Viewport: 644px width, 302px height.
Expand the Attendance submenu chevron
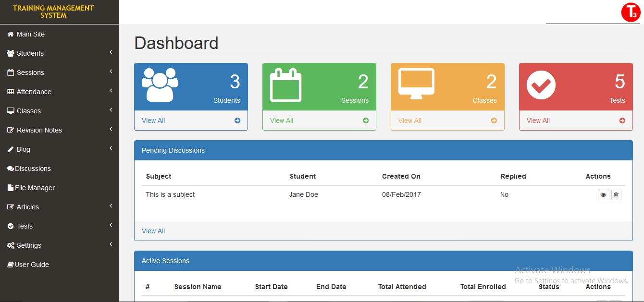[111, 91]
